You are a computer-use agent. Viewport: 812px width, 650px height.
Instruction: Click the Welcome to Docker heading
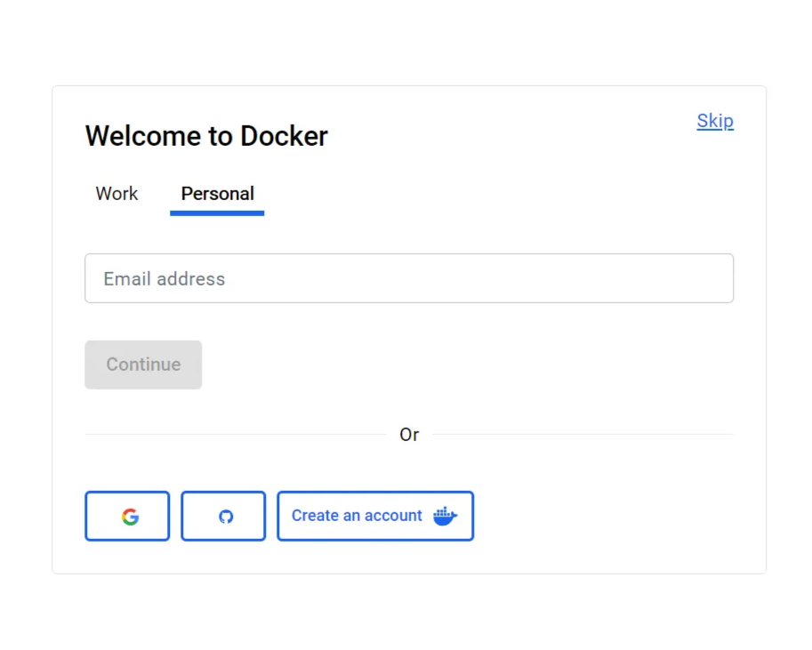[x=206, y=136]
